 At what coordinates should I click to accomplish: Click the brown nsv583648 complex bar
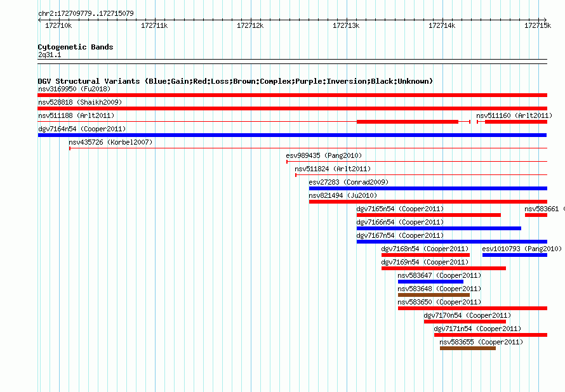(434, 295)
